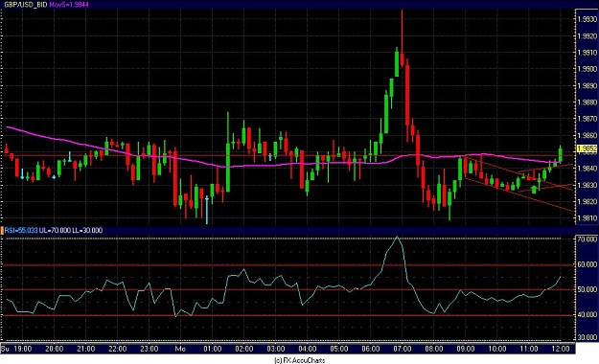Click the RSI line peak at 70

click(398, 237)
